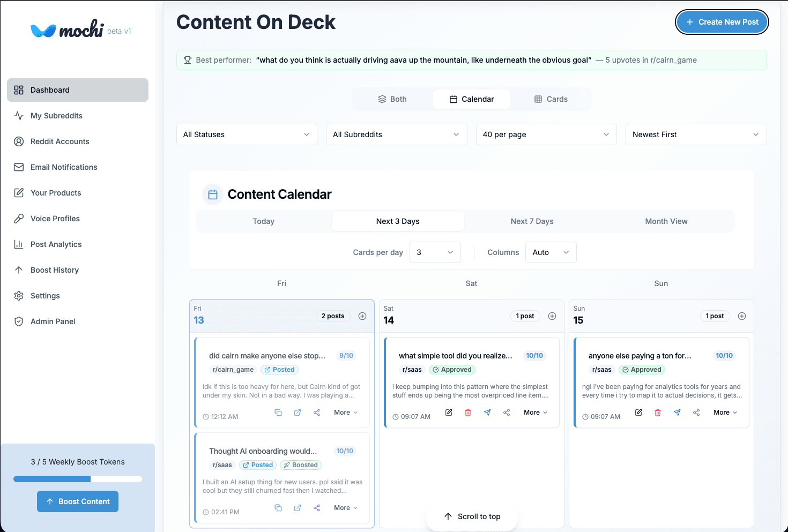Image resolution: width=788 pixels, height=532 pixels.
Task: Edit Sunday's 'anyone else paying a ton' post
Action: 638,413
